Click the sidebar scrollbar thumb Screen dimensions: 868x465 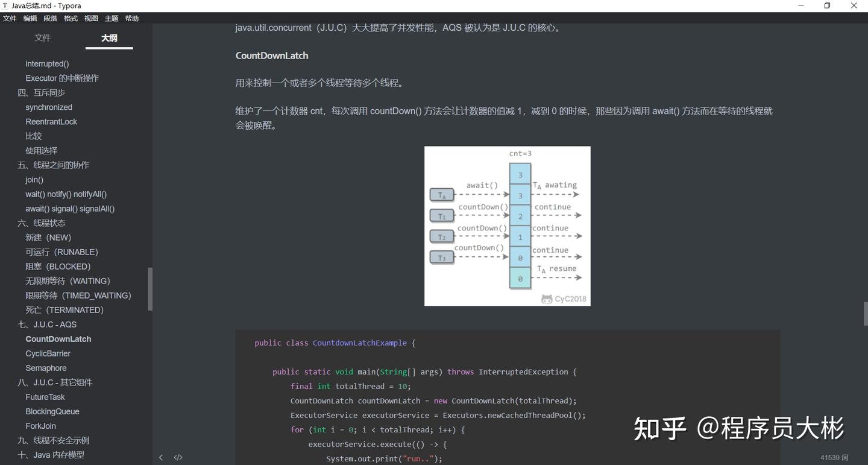151,289
